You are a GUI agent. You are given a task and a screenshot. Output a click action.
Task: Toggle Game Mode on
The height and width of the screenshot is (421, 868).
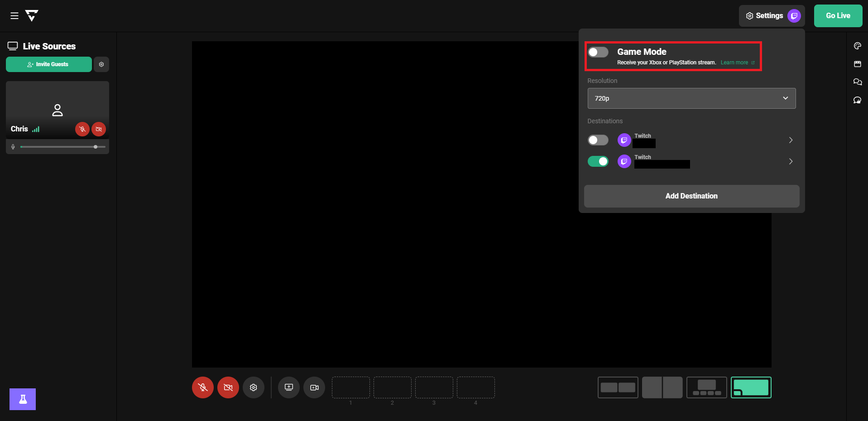pos(598,52)
